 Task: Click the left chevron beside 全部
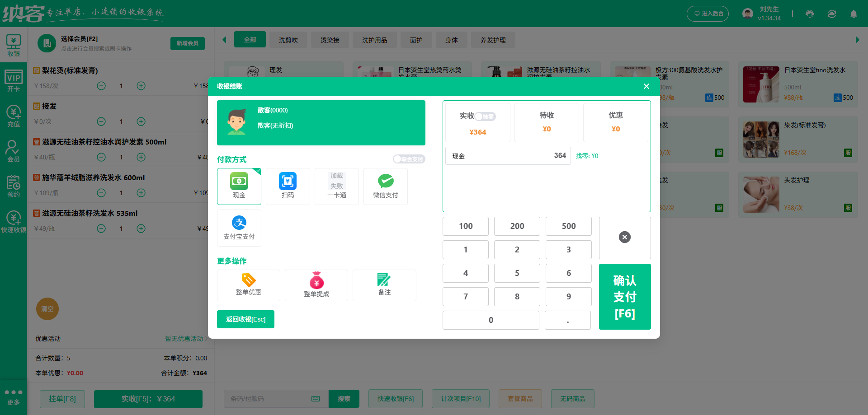coord(224,40)
